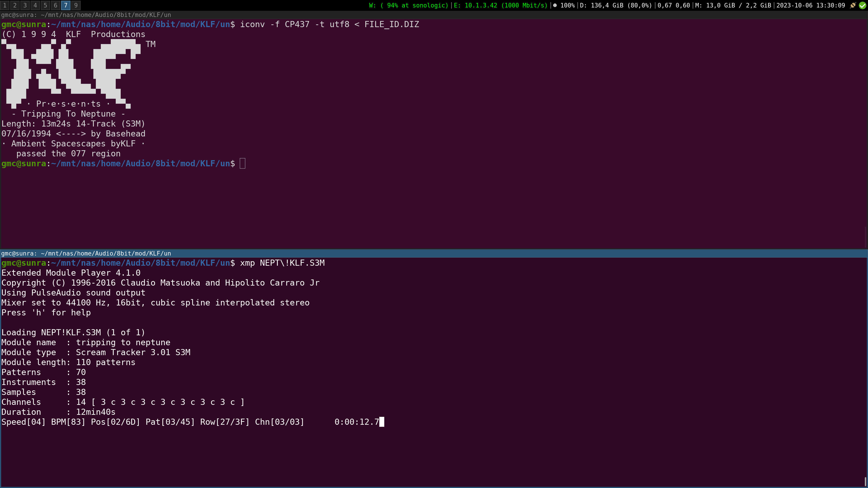
Task: Click 'Mixer set to 44100 Hz' line
Action: pos(155,303)
